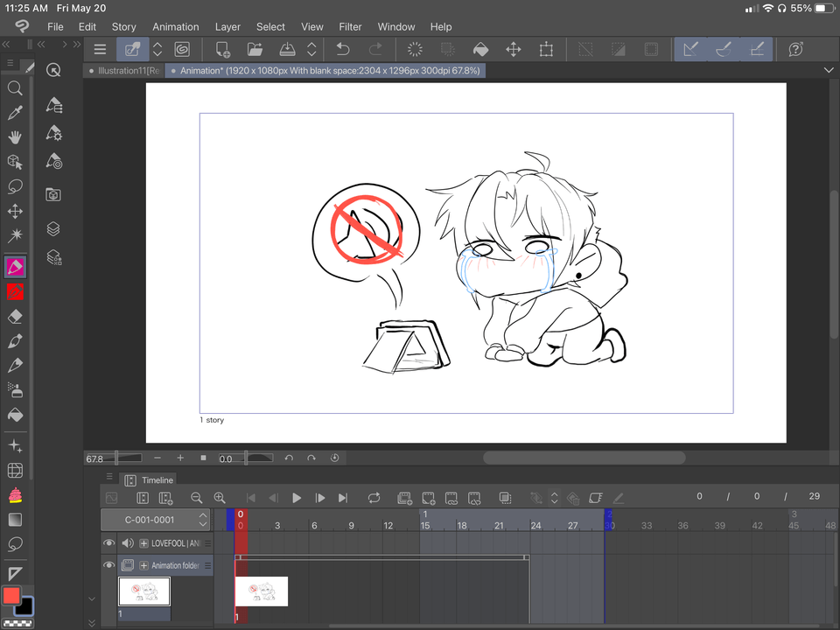
Task: Open the Filter menu
Action: coord(350,27)
